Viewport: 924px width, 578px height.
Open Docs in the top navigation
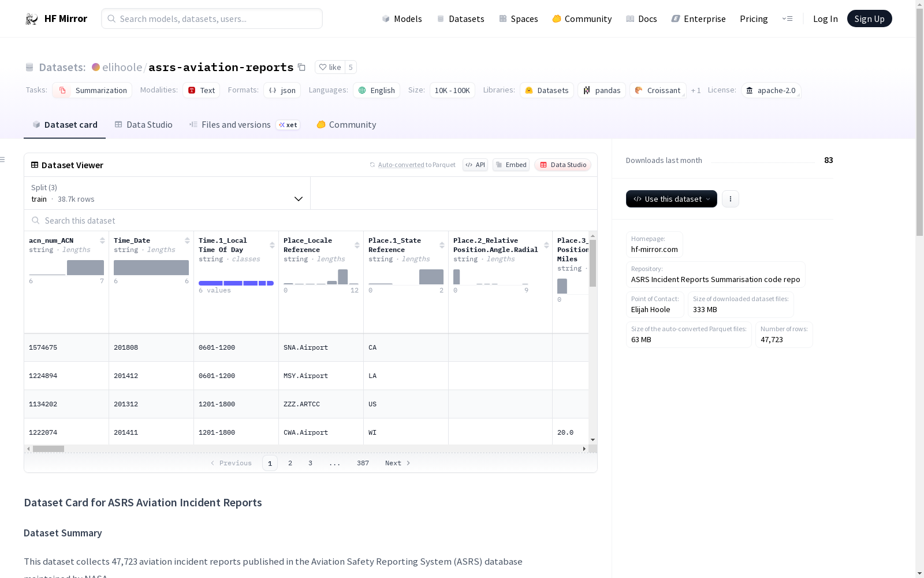(642, 19)
